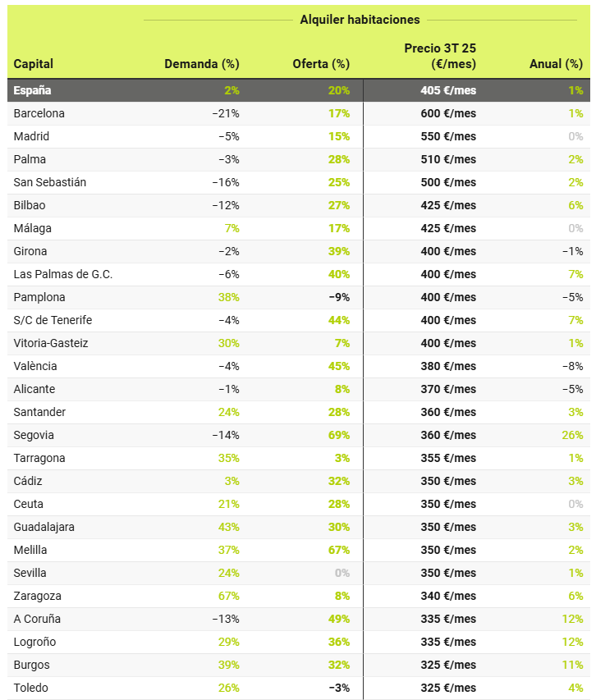
Task: Select the Precio 3T 25 column header
Action: (x=440, y=56)
